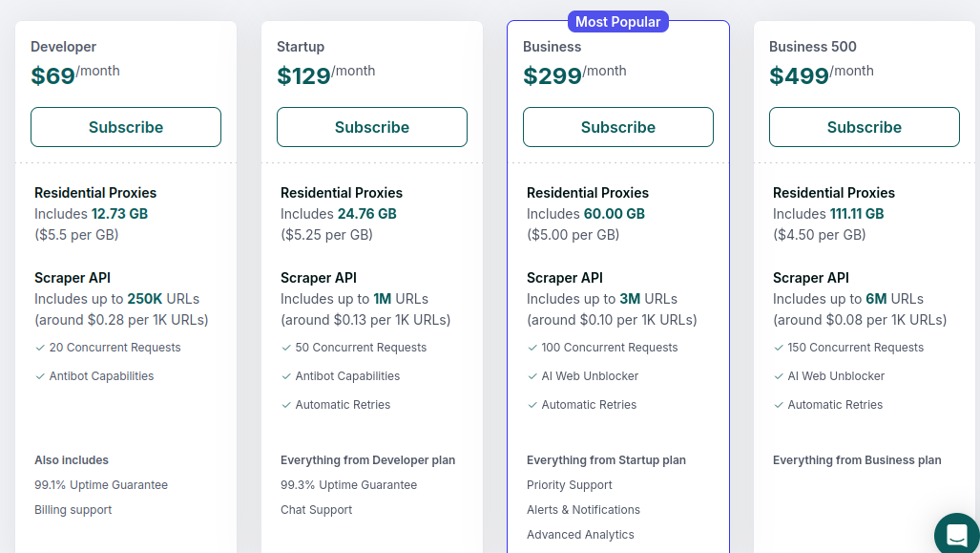The height and width of the screenshot is (553, 980).
Task: Click checkmark beside 20 Concurrent Requests
Action: pos(40,348)
